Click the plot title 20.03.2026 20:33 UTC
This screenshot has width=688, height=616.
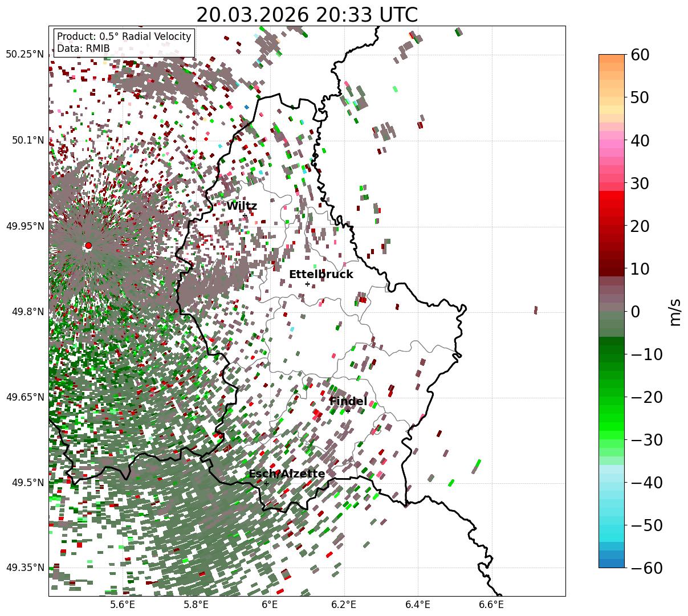[307, 15]
